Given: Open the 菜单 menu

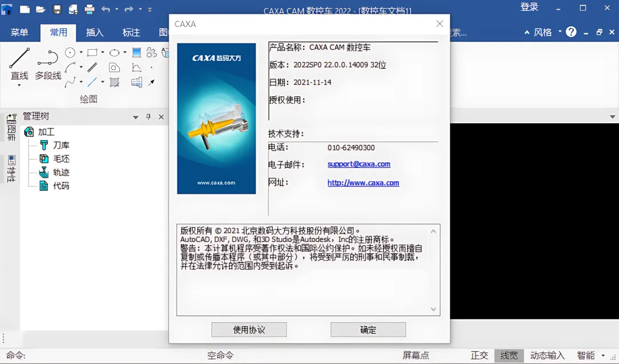Looking at the screenshot, I should (x=19, y=32).
